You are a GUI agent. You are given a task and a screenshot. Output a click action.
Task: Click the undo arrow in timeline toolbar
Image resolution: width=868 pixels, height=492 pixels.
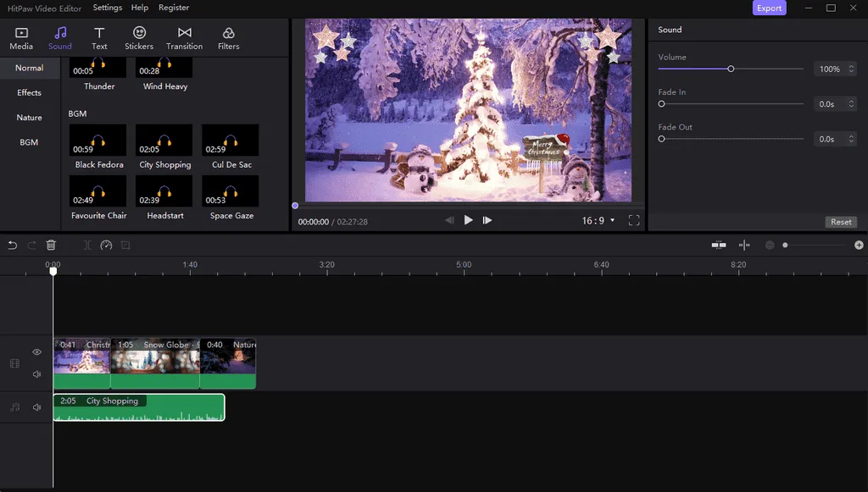[x=13, y=246]
